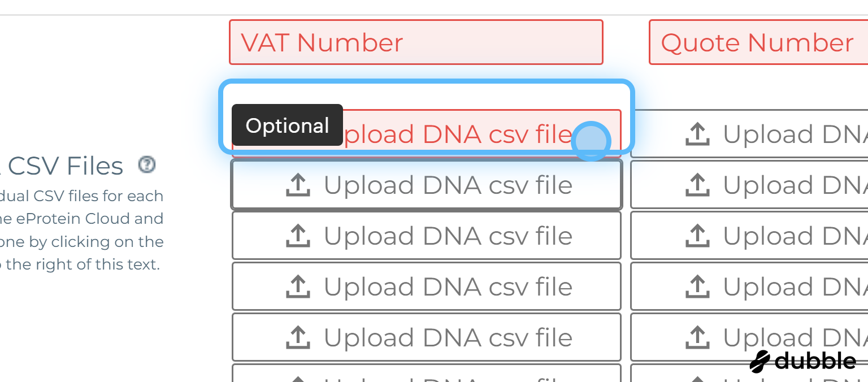Click upload arrow icon in third right-column row
Screen dimensions: 868x382
[x=697, y=236]
